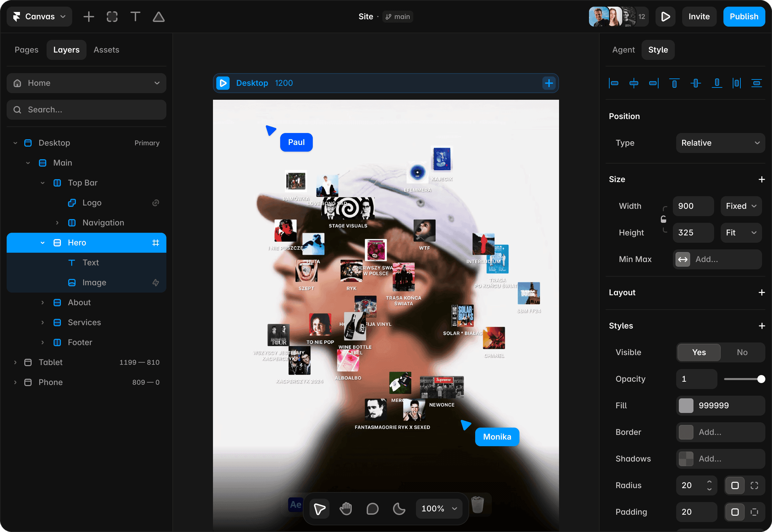Viewport: 772px width, 532px height.
Task: Click the Min Max arrows icon
Action: click(683, 259)
